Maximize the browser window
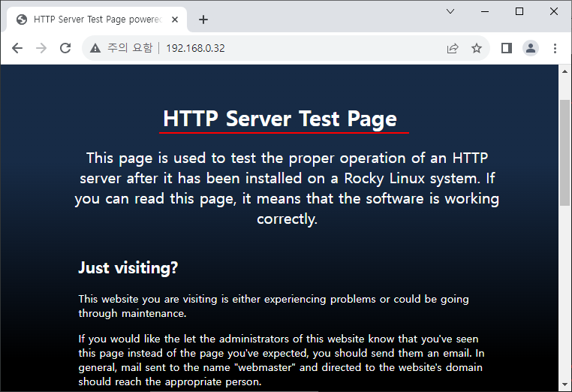572x392 pixels. click(519, 11)
